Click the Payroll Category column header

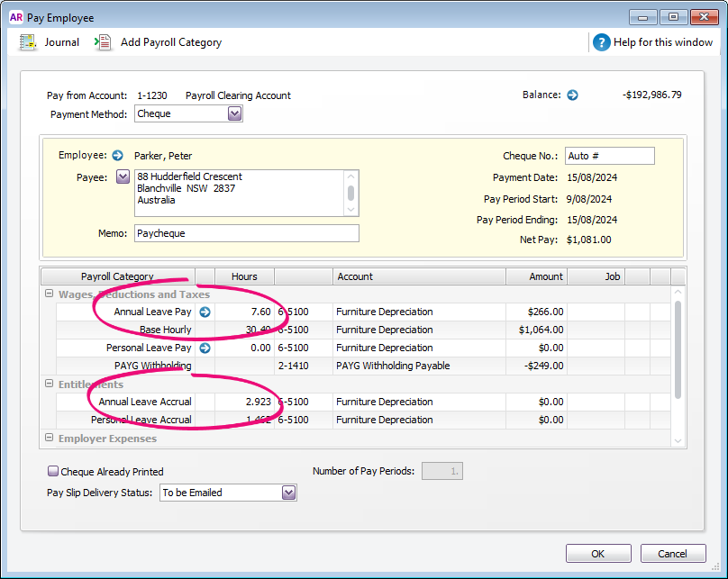coord(118,276)
